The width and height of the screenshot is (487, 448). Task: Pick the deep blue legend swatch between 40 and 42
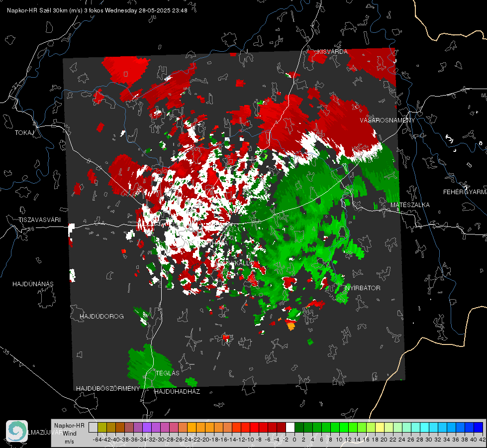[479, 427]
